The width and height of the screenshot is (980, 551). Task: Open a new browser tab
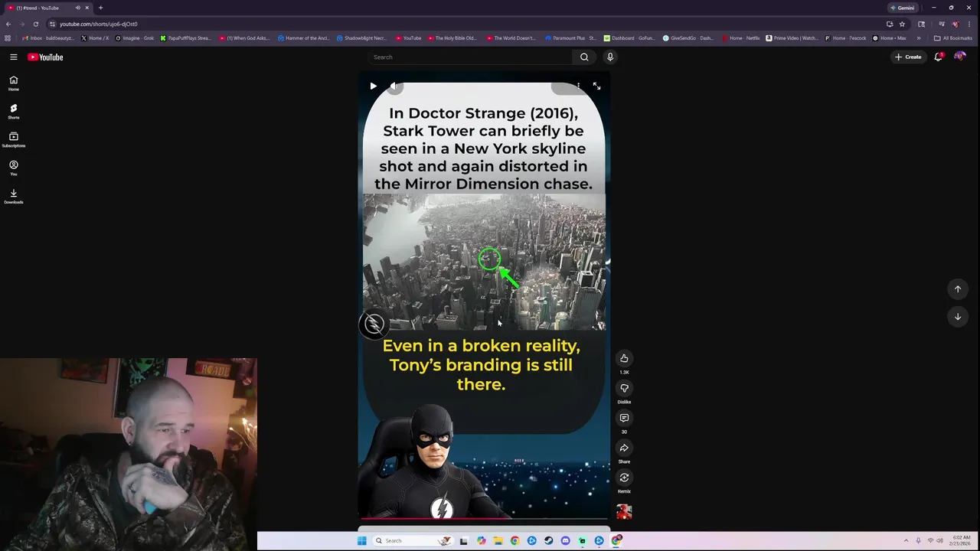coord(100,8)
